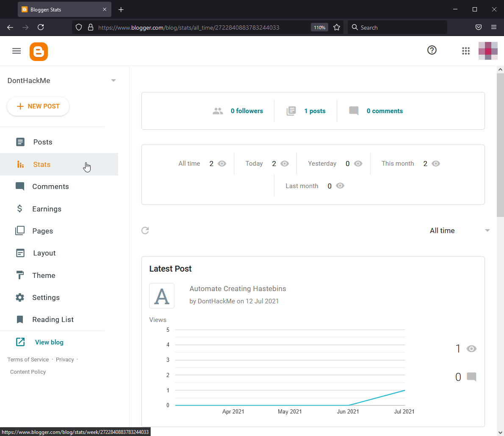The height and width of the screenshot is (436, 504).
Task: Open the Reading List
Action: tap(53, 319)
